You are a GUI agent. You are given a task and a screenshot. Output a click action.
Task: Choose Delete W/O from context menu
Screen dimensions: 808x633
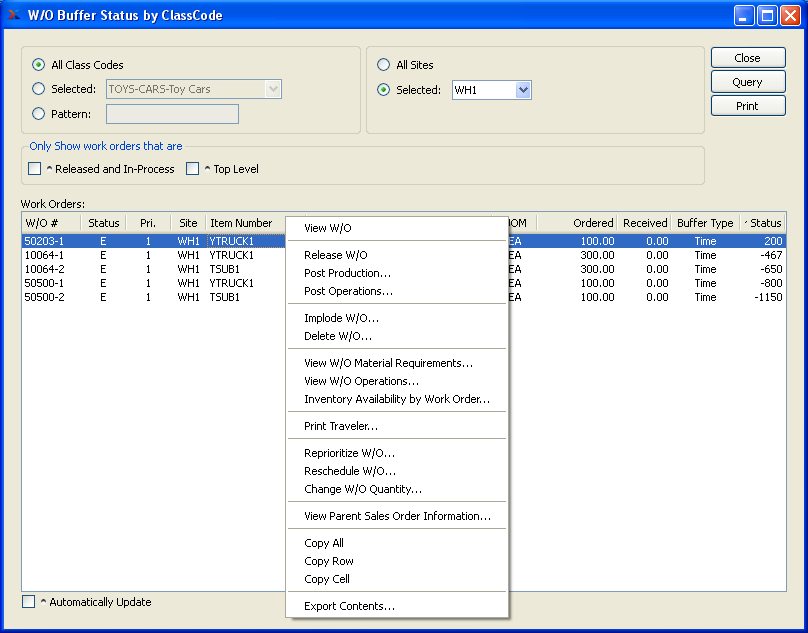[x=337, y=336]
